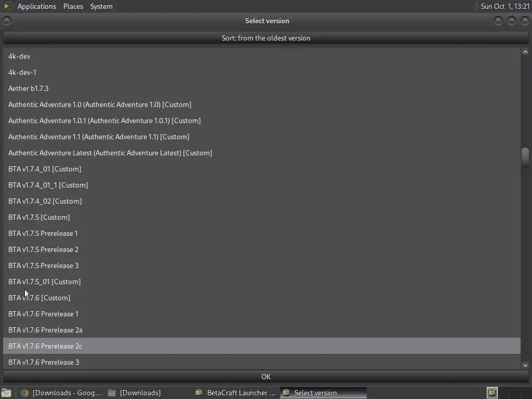Click the clock showing Sun Oct 1, 13:21

pos(505,6)
